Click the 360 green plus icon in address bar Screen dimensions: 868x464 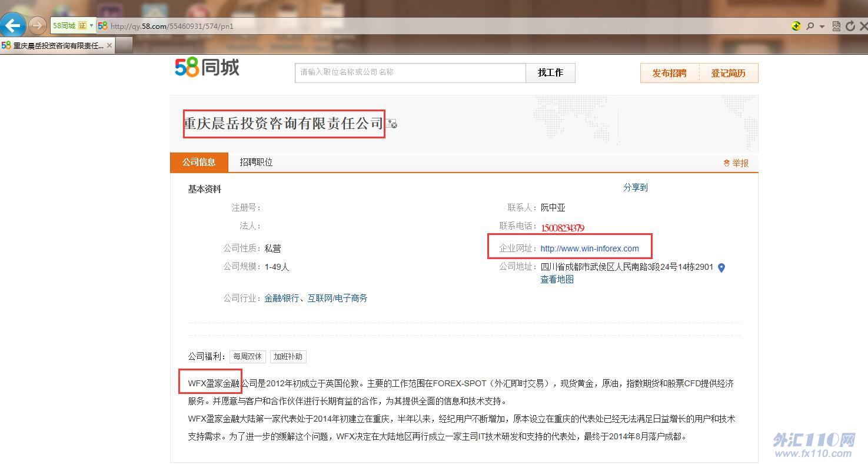point(796,26)
